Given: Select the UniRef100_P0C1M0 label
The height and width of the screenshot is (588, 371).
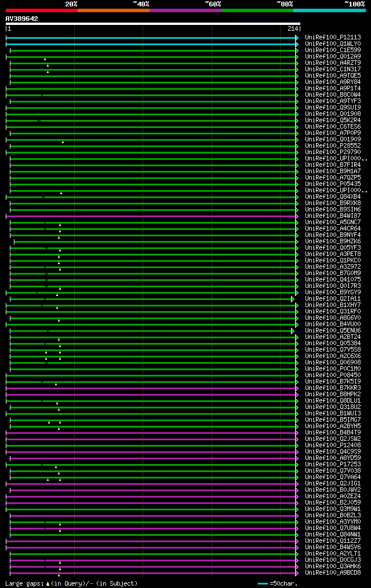Looking at the screenshot, I should 333,369.
